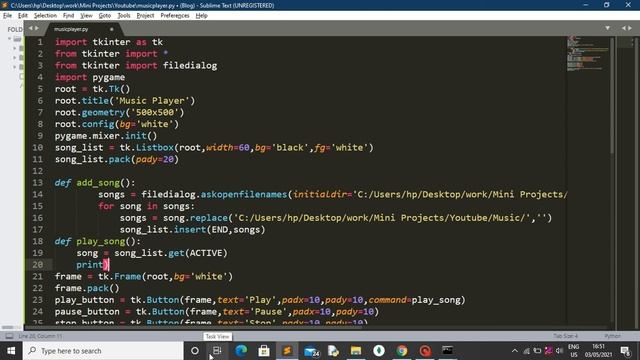Open the Tab Size: 4 selector
The height and width of the screenshot is (360, 640).
point(565,336)
